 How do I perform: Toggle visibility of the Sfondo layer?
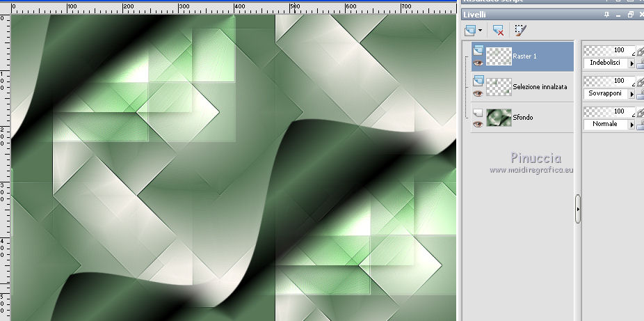point(478,125)
